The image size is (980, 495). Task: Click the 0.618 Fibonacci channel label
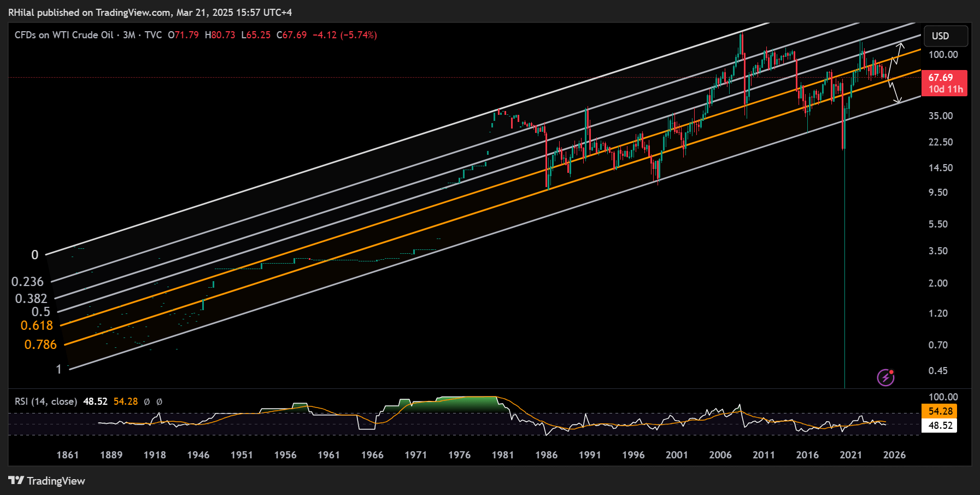[x=37, y=325]
